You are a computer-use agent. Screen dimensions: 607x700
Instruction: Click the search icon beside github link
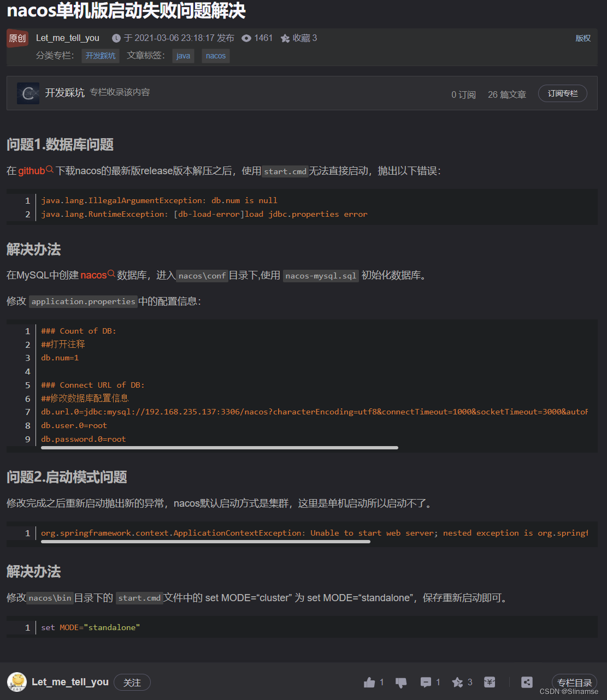coord(50,170)
